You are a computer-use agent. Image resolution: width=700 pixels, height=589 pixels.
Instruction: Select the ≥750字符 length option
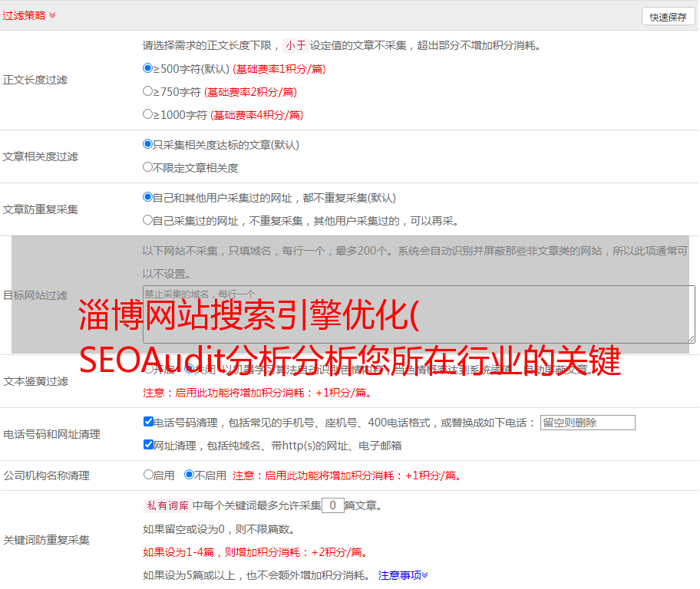tap(148, 91)
